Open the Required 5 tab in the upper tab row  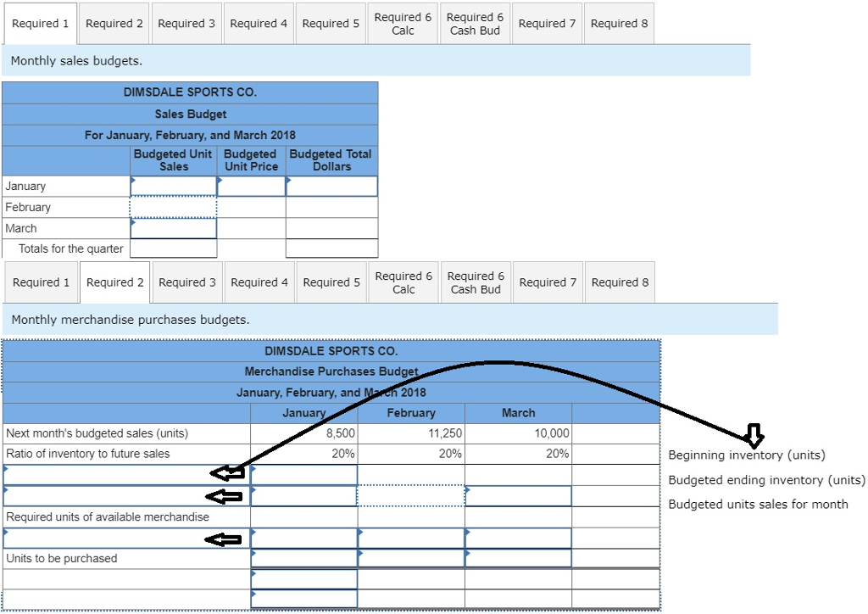(331, 24)
